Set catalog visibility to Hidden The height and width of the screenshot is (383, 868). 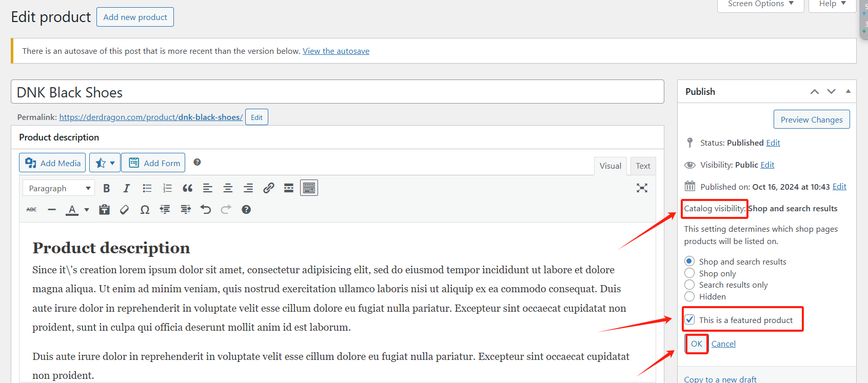click(689, 297)
